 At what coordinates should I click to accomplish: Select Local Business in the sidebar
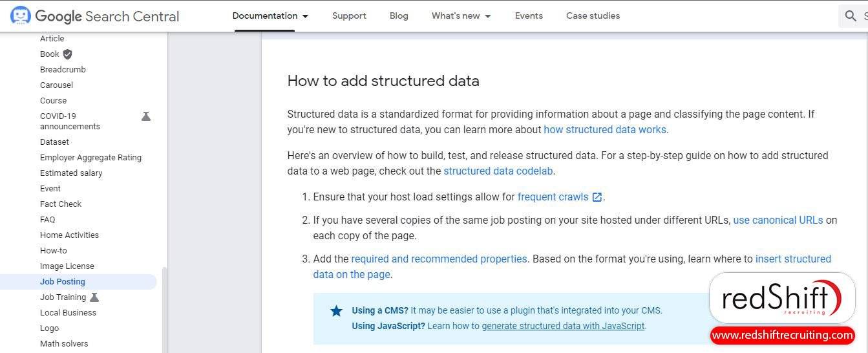(68, 312)
